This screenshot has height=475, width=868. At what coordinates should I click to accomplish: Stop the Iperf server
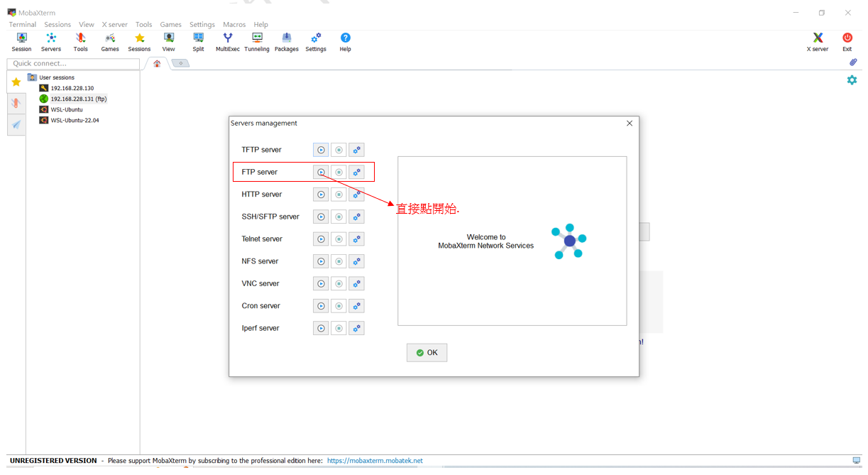click(339, 329)
